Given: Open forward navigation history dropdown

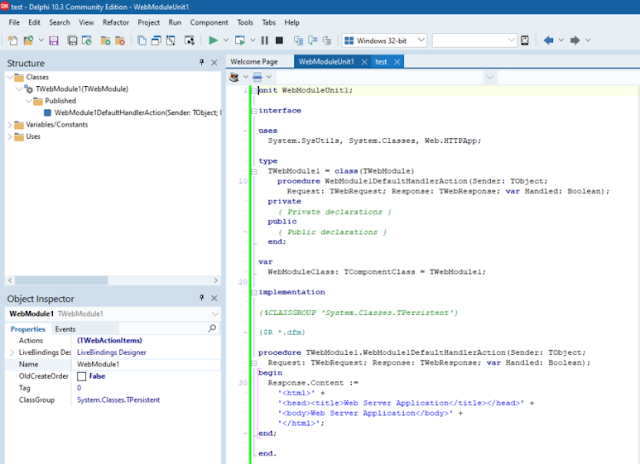Looking at the screenshot, I should (x=588, y=40).
